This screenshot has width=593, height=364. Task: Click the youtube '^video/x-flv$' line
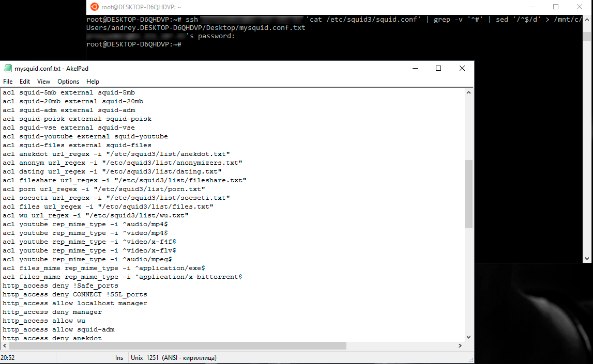tap(89, 251)
